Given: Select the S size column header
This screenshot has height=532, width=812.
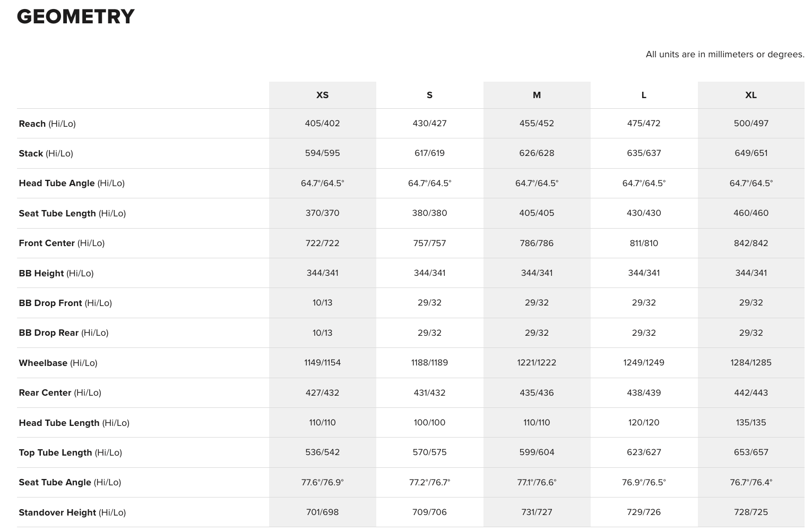Looking at the screenshot, I should [429, 95].
